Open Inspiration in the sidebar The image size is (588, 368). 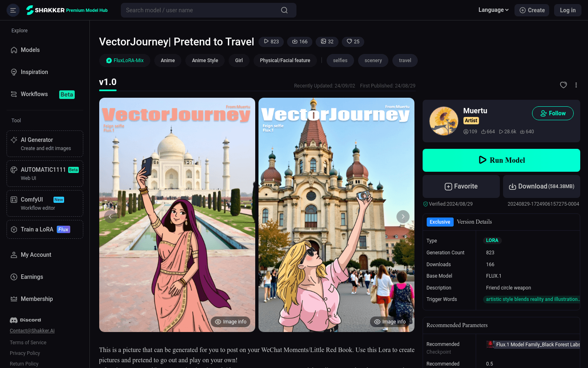pos(45,72)
